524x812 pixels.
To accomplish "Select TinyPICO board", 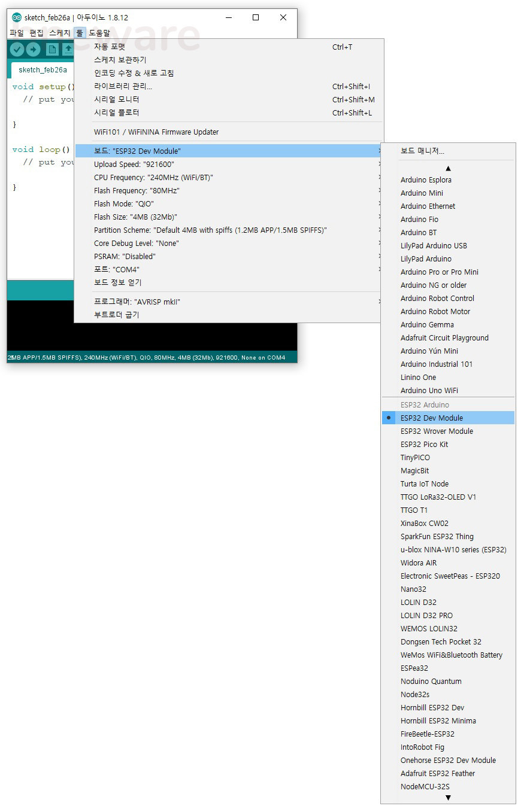I will 448,457.
